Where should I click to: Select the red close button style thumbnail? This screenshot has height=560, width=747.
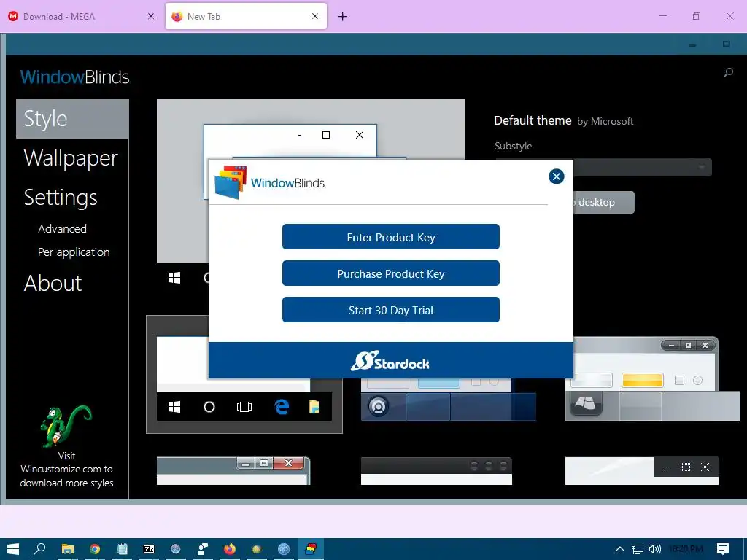pyautogui.click(x=233, y=471)
